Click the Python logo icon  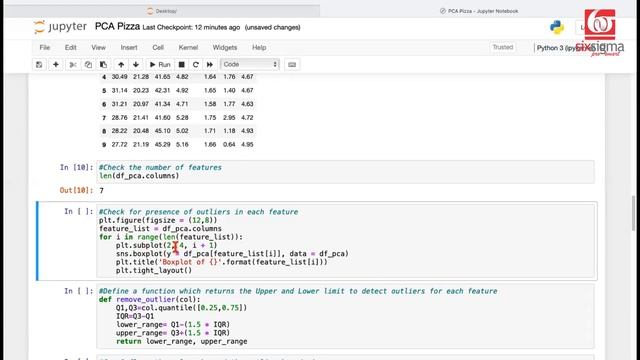pos(557,27)
